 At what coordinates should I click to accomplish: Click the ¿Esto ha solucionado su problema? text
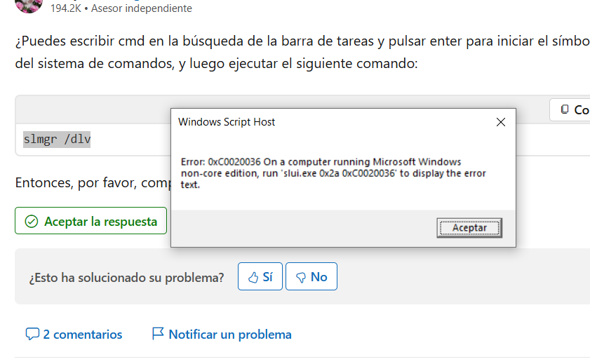(x=126, y=278)
